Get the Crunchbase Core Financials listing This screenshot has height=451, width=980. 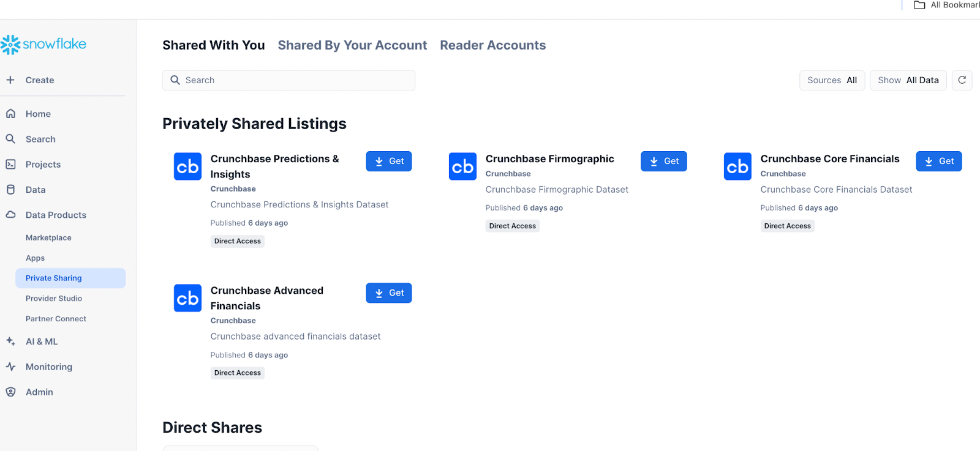pos(938,161)
